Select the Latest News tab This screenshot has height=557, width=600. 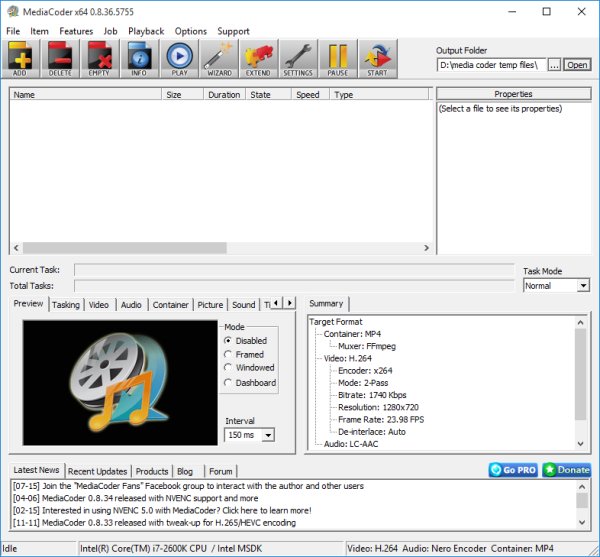click(36, 470)
